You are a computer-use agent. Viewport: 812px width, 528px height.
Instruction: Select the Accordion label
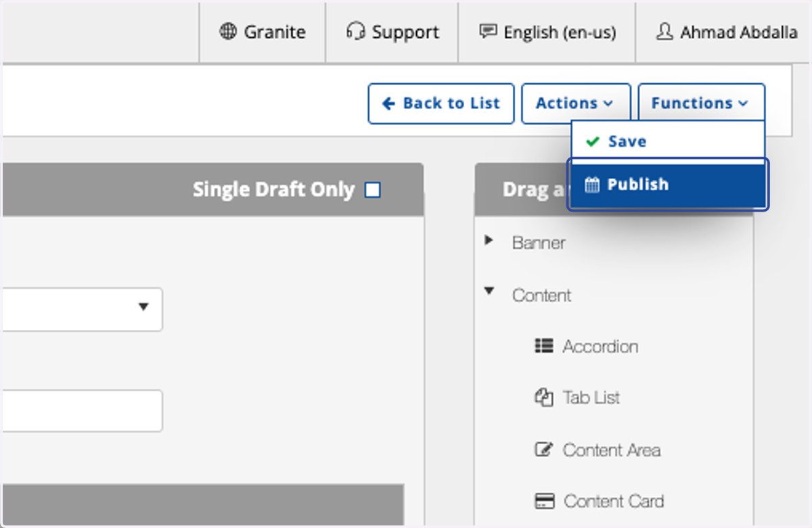pos(600,347)
